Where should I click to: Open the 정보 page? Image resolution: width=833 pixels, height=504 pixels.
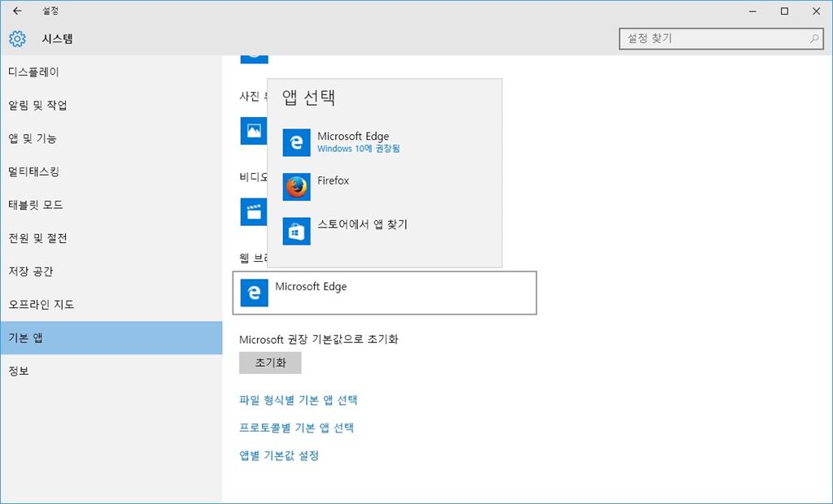point(111,371)
